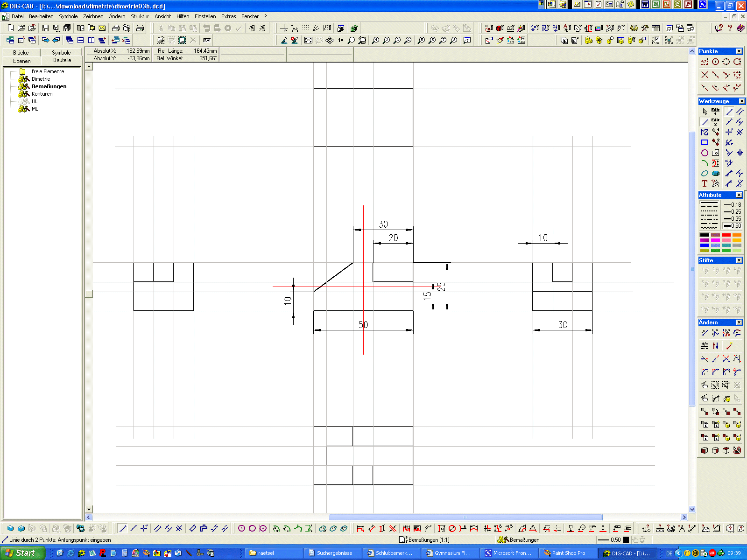This screenshot has height=560, width=747.
Task: Select line width 0,50
Action: [x=732, y=226]
